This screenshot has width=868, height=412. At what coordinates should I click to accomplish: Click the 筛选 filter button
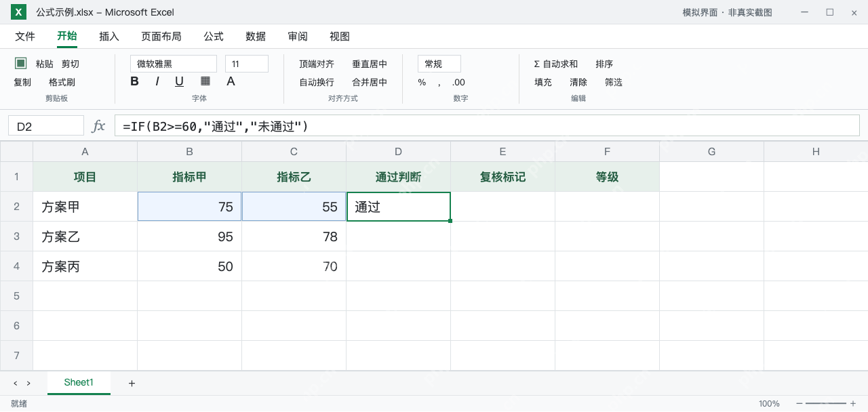614,83
